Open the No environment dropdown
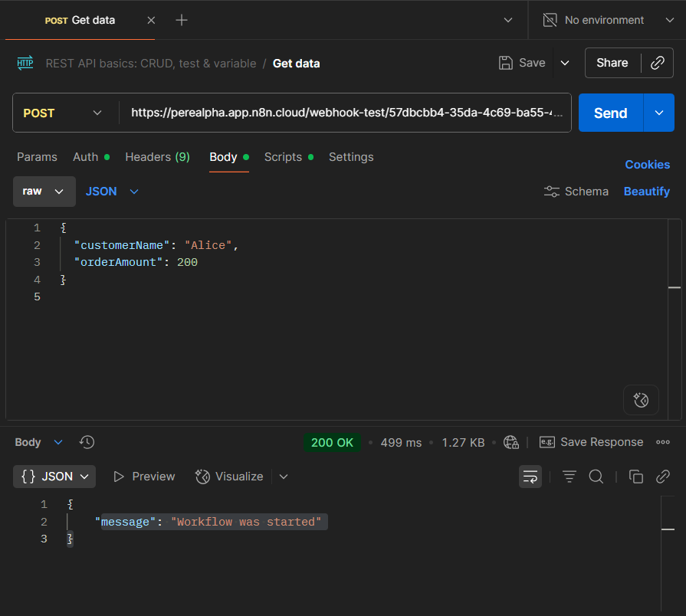This screenshot has height=616, width=686. point(604,20)
